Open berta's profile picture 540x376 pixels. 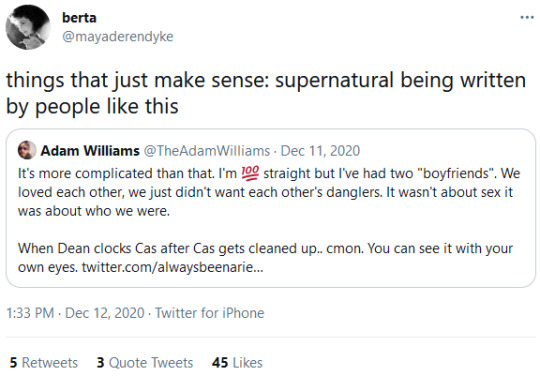(x=28, y=28)
